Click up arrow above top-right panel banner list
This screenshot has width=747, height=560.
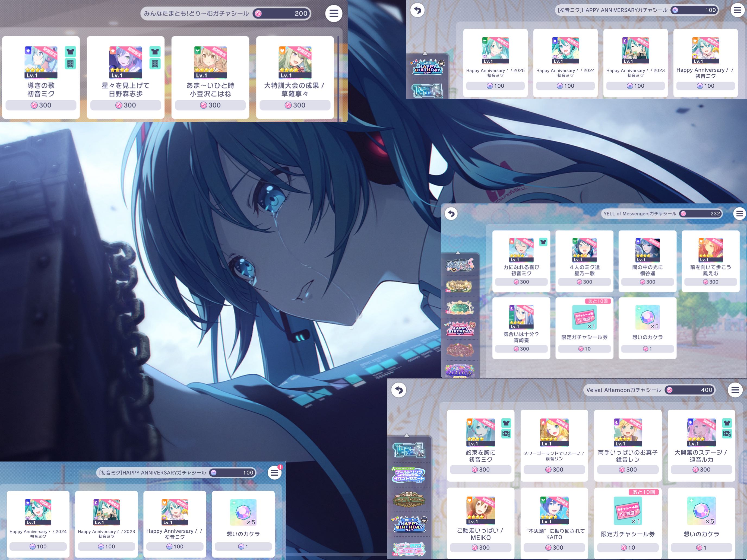coord(425,54)
